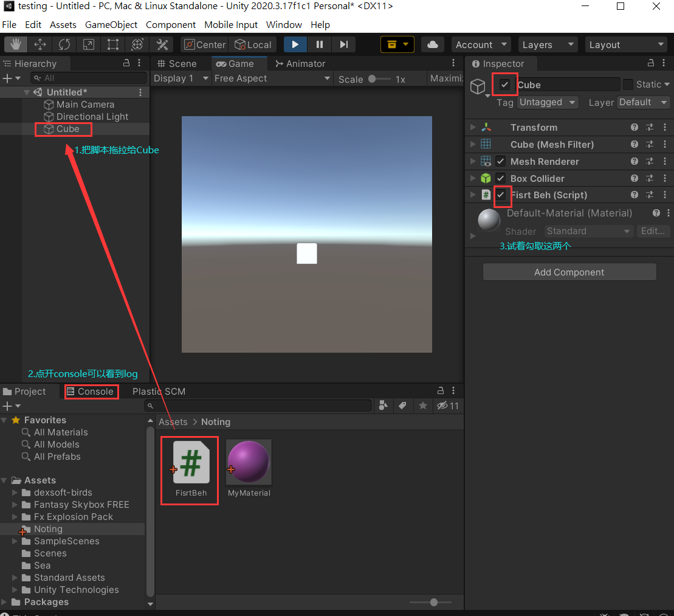Image resolution: width=674 pixels, height=616 pixels.
Task: Adjust the Project icon size slider
Action: 431,602
